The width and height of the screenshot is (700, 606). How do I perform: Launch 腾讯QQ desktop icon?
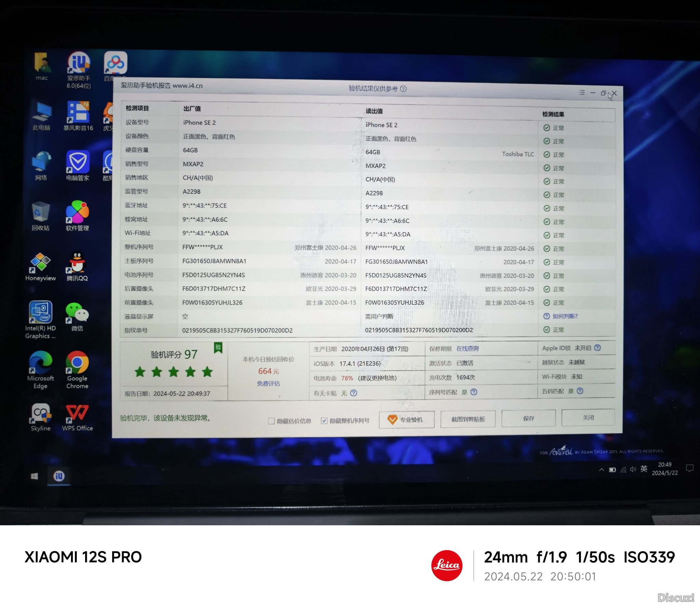click(x=77, y=267)
